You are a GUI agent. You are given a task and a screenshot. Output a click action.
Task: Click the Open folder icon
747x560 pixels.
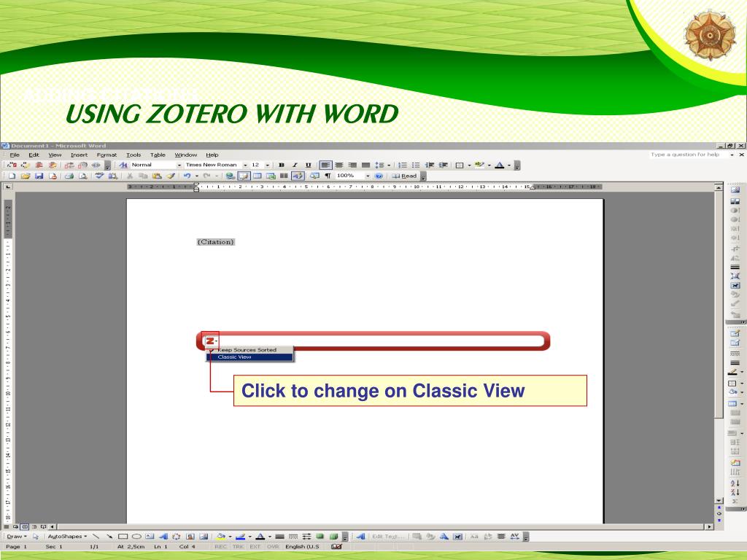click(26, 176)
